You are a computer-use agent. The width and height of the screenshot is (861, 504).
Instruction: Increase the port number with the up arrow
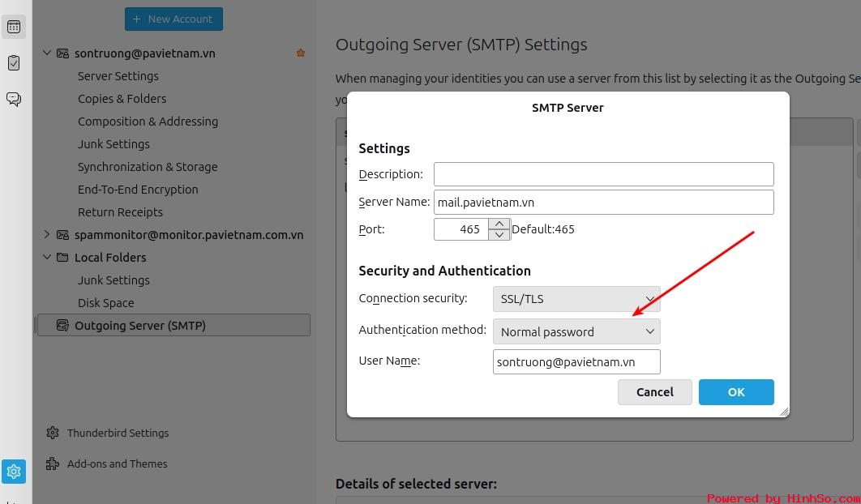pos(499,224)
